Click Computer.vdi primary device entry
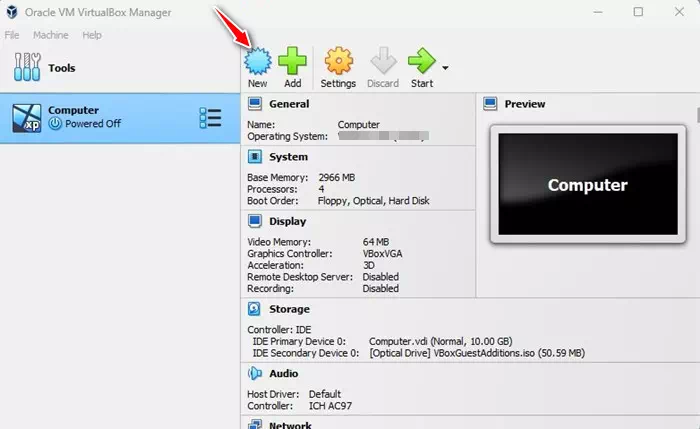Screen dimensions: 700x429 pyautogui.click(x=441, y=342)
